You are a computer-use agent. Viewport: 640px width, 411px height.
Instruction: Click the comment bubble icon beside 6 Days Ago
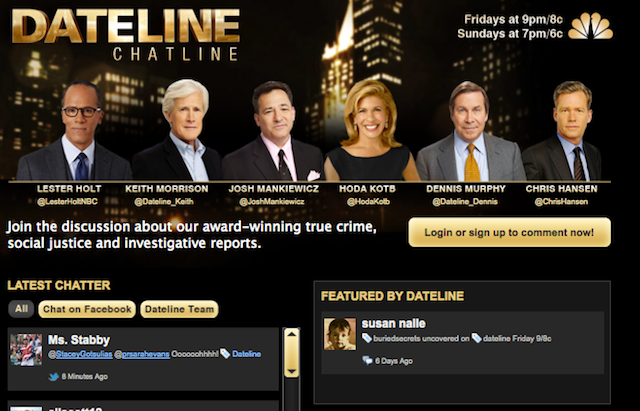(367, 360)
